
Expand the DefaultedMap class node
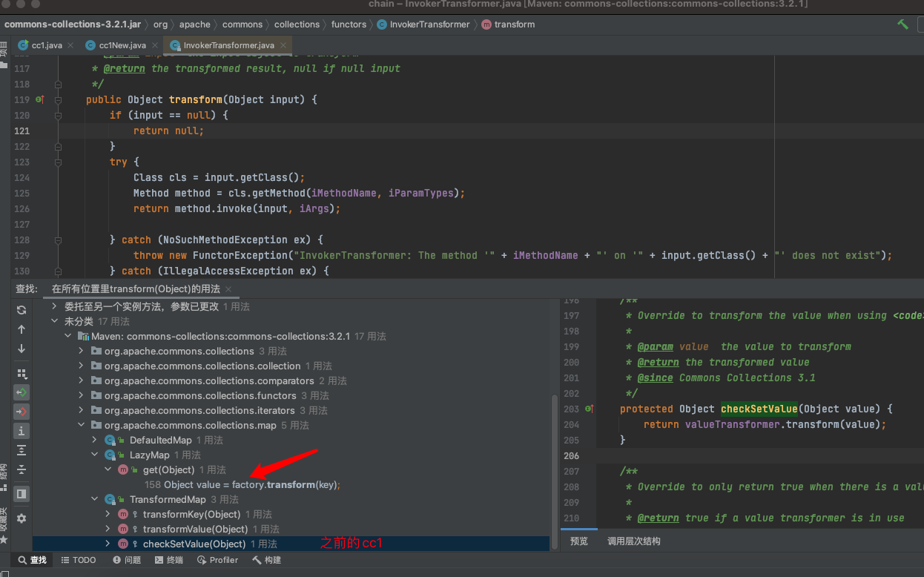[x=94, y=440]
